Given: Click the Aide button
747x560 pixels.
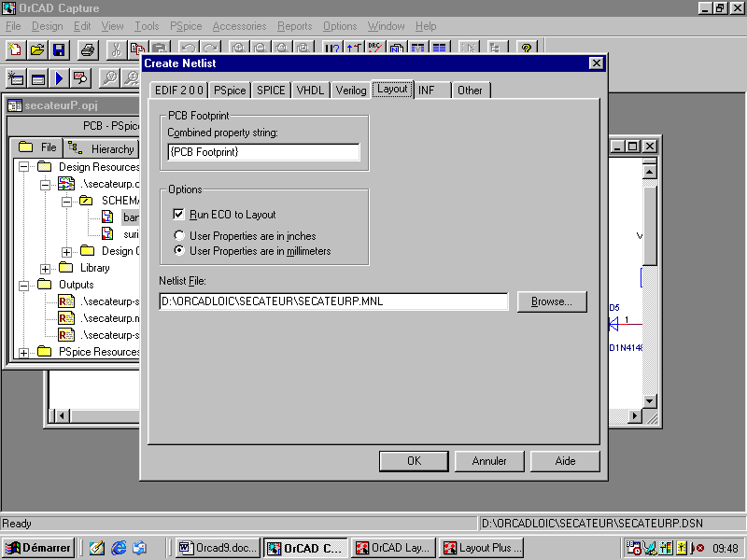Looking at the screenshot, I should click(565, 461).
